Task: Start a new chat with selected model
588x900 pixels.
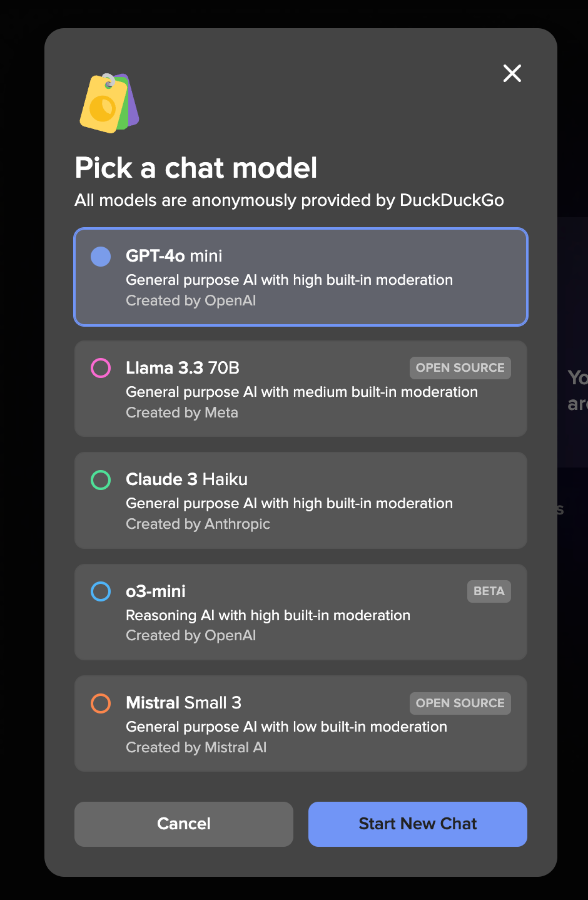Action: 418,824
